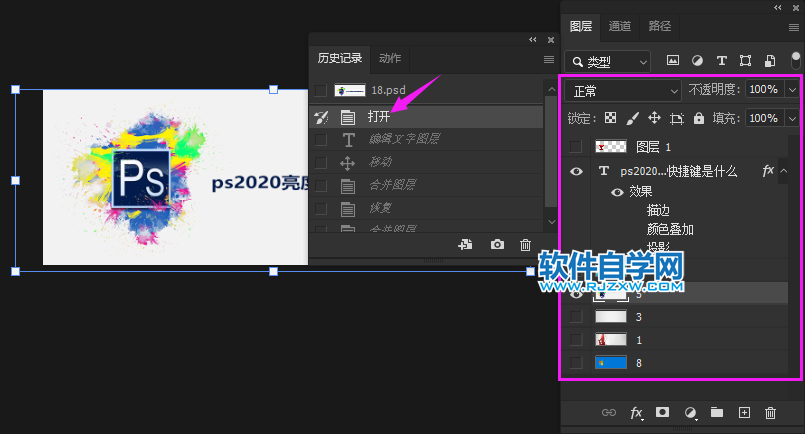
Task: Create a new layer
Action: [744, 412]
